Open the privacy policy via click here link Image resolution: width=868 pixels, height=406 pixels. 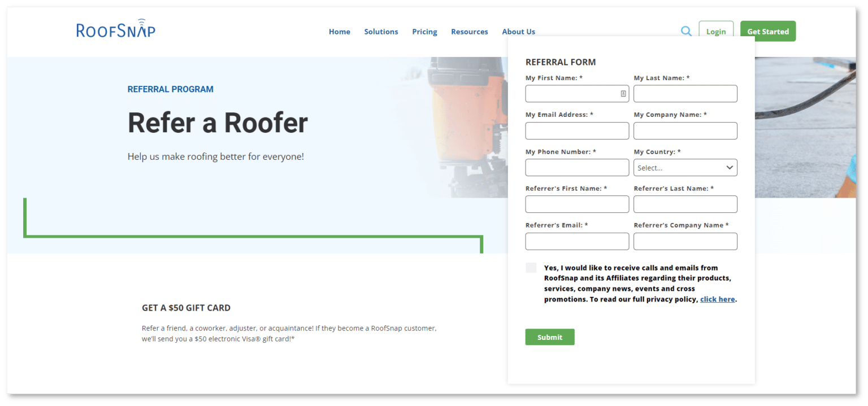(x=717, y=299)
